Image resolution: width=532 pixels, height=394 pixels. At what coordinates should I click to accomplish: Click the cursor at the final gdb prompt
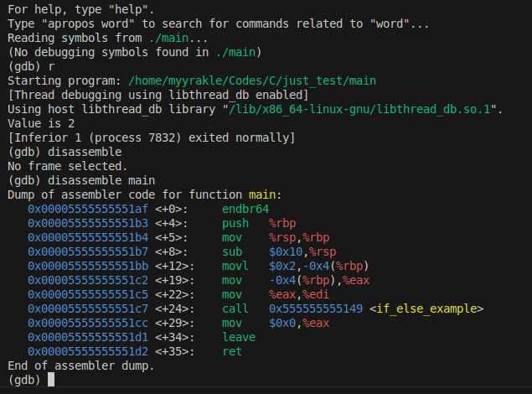pyautogui.click(x=51, y=380)
